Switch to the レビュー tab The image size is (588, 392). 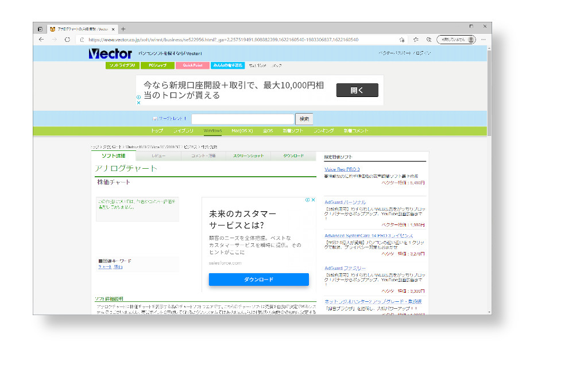pyautogui.click(x=158, y=156)
